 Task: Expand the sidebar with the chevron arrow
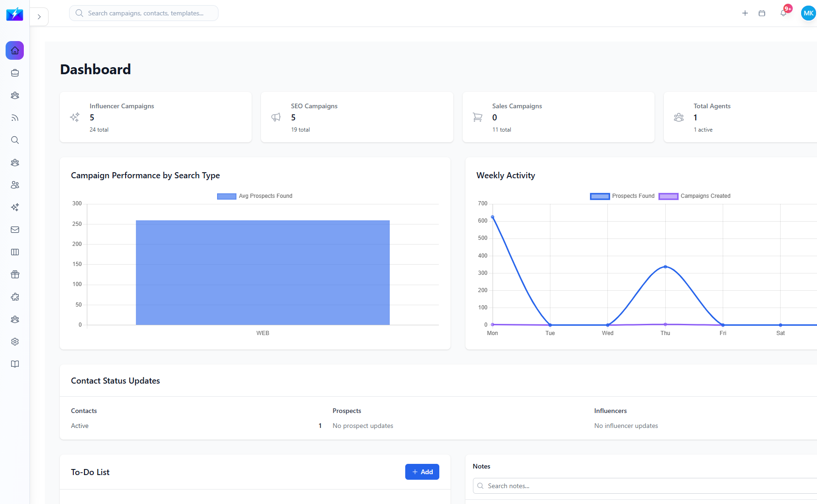point(39,16)
